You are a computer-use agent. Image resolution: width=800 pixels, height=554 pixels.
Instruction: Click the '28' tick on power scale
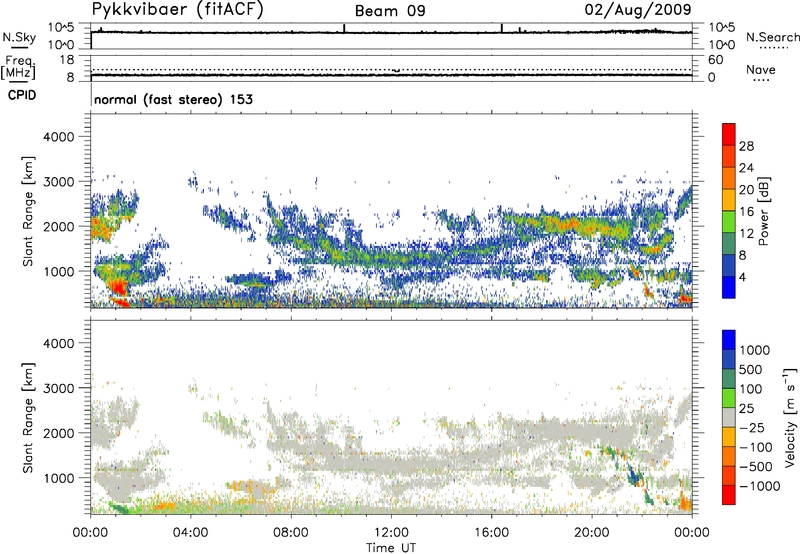pyautogui.click(x=746, y=146)
